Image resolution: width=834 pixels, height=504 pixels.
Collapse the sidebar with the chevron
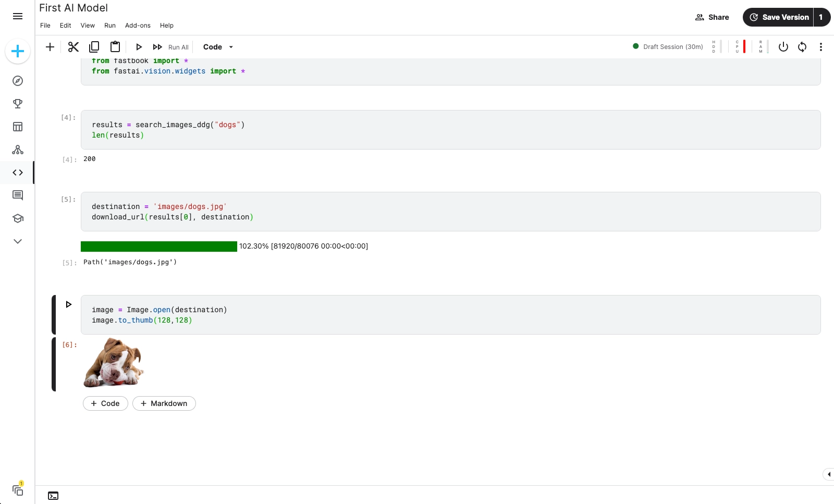point(18,241)
